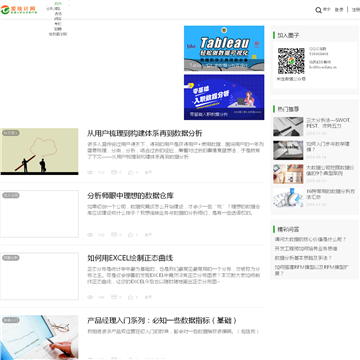Open the login link in the header
The height and width of the screenshot is (360, 360).
pos(339,10)
